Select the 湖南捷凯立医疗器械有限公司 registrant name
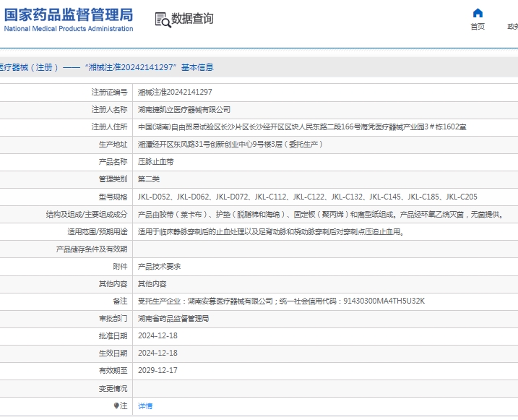This screenshot has width=518, height=420. (x=184, y=110)
